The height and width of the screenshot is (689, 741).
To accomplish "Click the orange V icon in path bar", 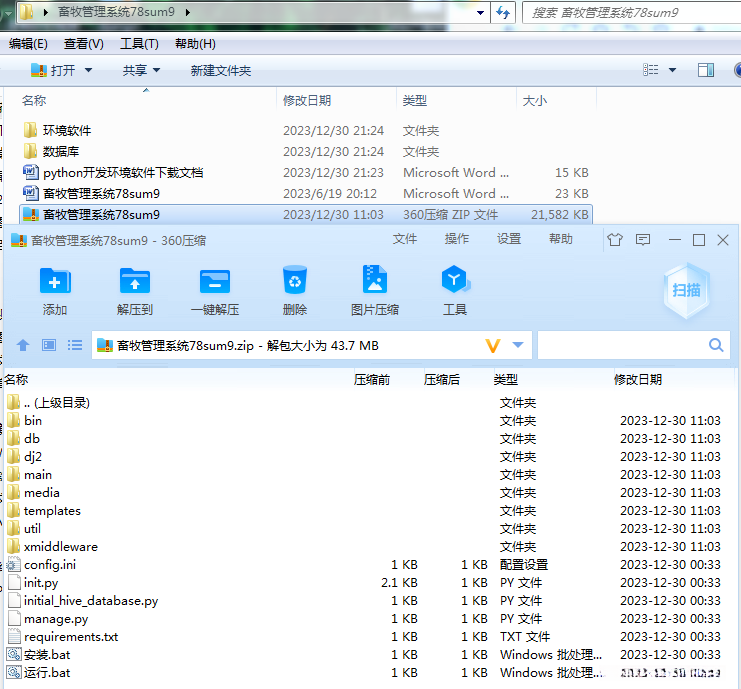I will [492, 346].
